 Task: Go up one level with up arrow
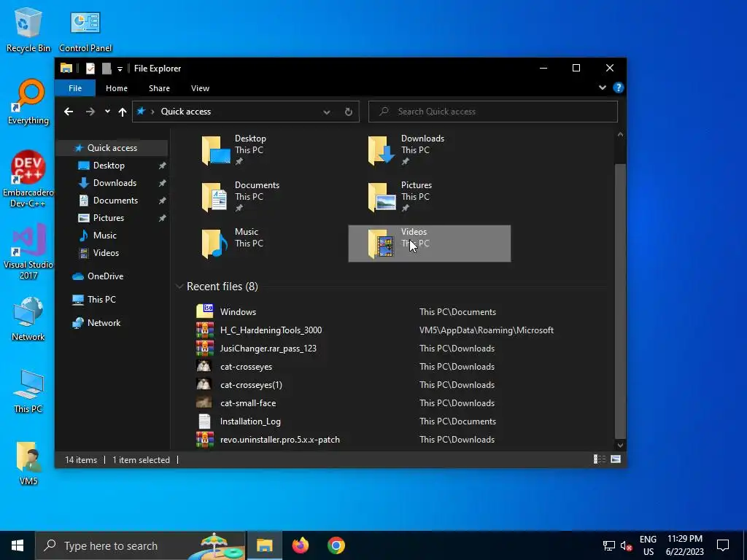click(123, 112)
